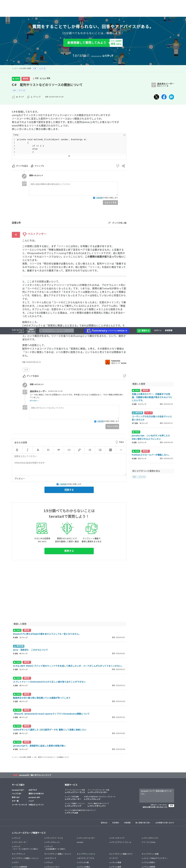The height and width of the screenshot is (868, 186).
Task: Open teratail API in the footer
Action: click(x=34, y=797)
